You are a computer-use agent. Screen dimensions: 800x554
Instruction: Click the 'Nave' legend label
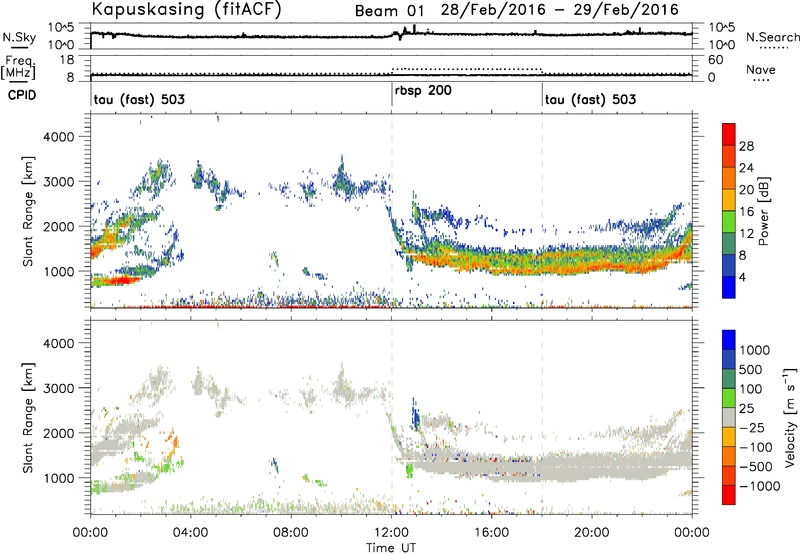760,69
